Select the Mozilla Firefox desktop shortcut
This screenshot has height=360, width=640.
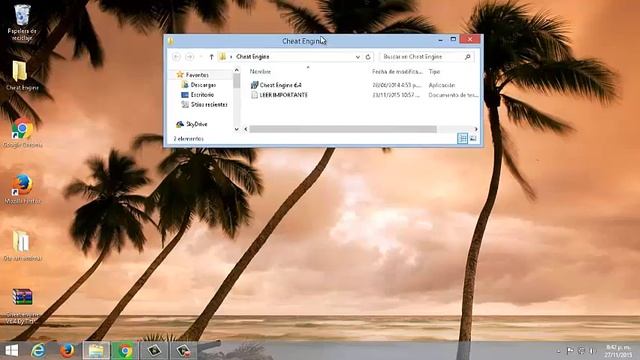pos(22,189)
